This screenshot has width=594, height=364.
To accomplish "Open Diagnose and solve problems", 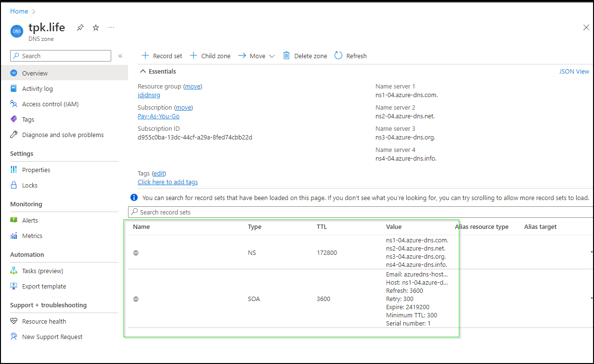I will coord(64,135).
